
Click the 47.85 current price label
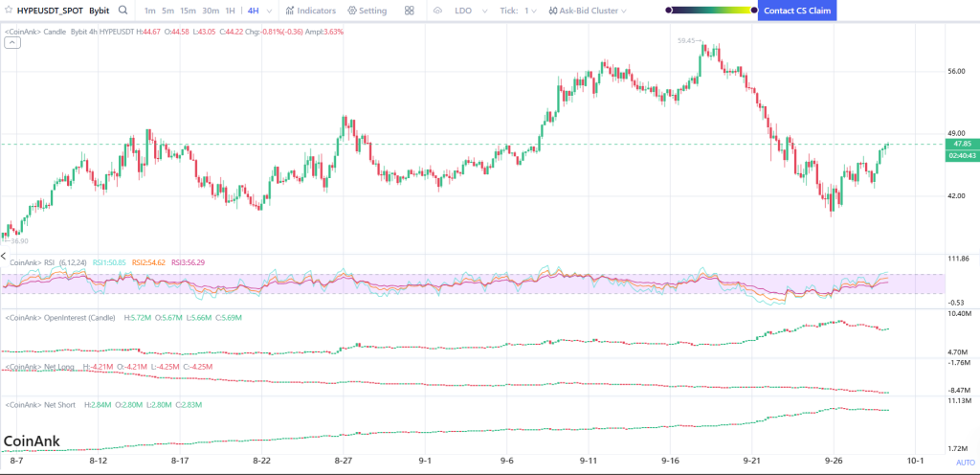coord(962,144)
